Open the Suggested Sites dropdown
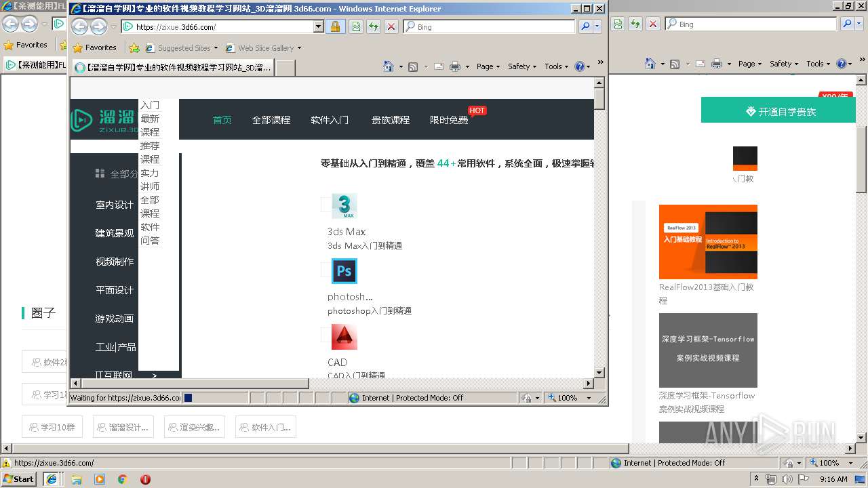868x488 pixels. pos(181,48)
